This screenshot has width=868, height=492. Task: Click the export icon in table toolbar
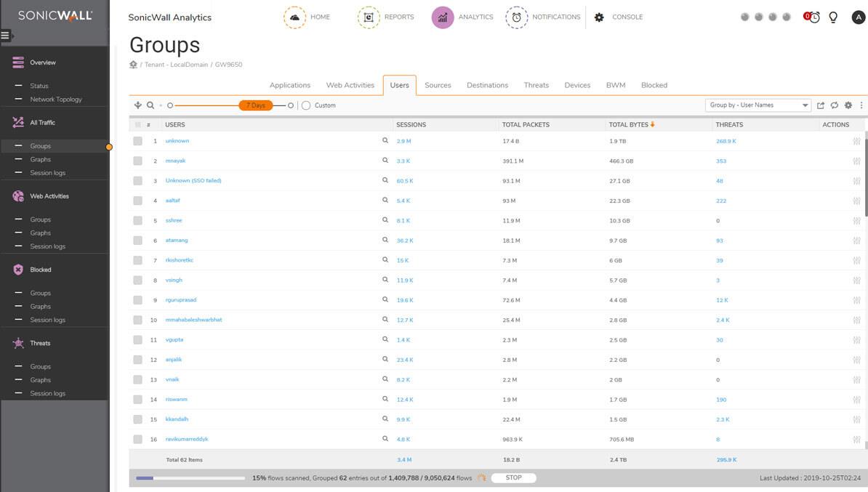click(821, 105)
